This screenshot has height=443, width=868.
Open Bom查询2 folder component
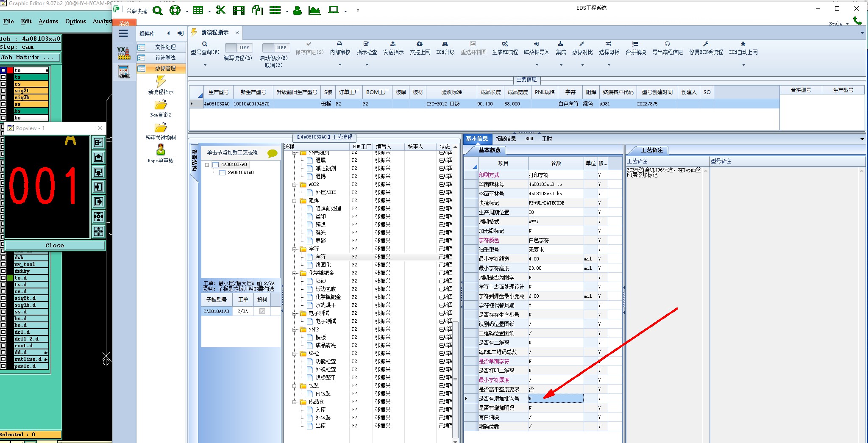161,108
